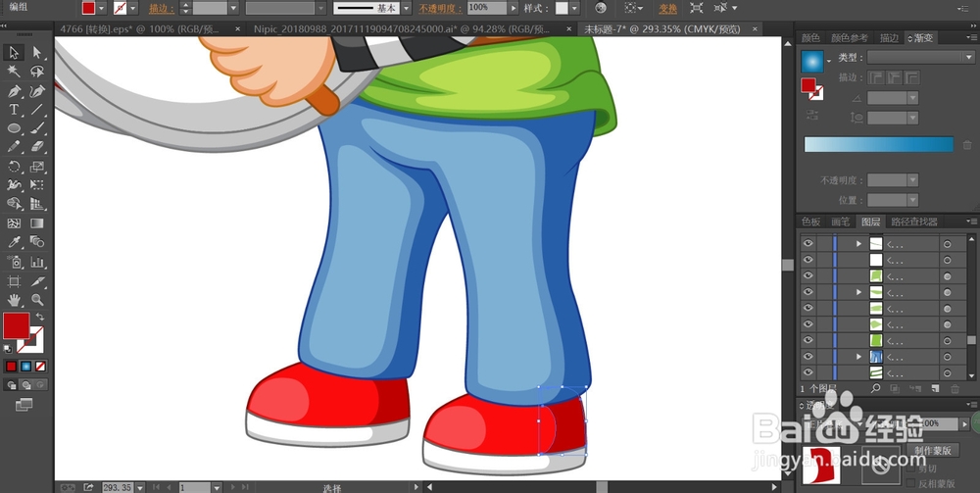Select the Magic Wand tool
Viewport: 980px width, 493px height.
click(14, 72)
